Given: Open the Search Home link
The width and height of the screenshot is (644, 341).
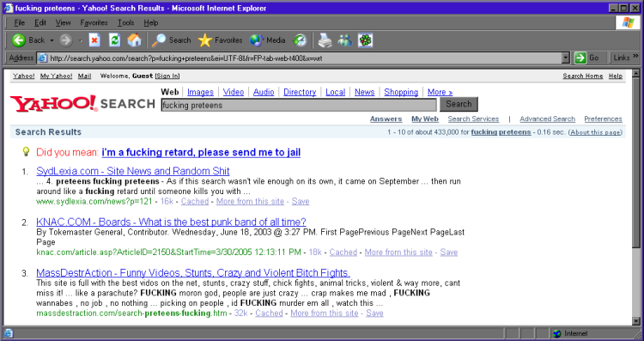Looking at the screenshot, I should (583, 76).
